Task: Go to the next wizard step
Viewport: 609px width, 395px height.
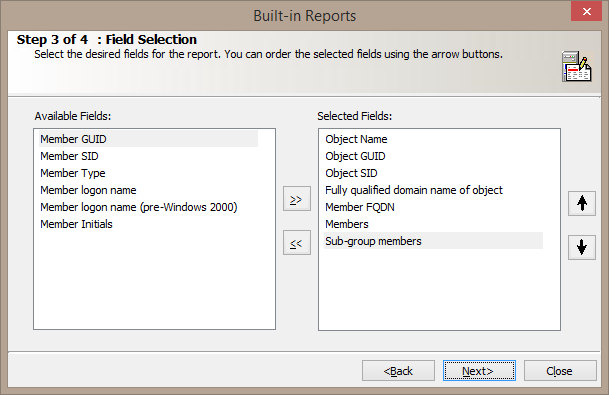Action: point(479,371)
